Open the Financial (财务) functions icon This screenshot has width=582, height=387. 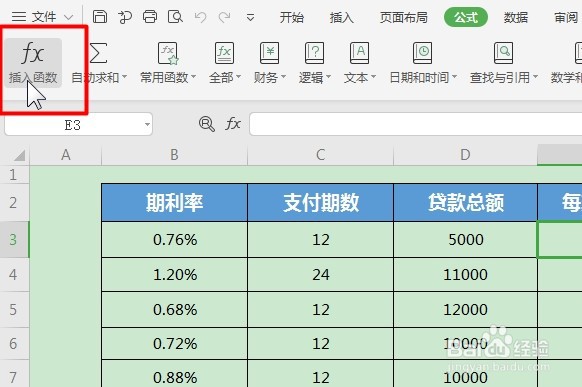tap(269, 53)
